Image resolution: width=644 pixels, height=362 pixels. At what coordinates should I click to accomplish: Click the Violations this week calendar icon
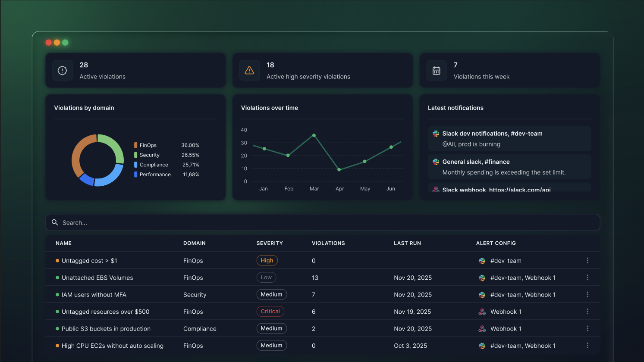[x=436, y=71]
